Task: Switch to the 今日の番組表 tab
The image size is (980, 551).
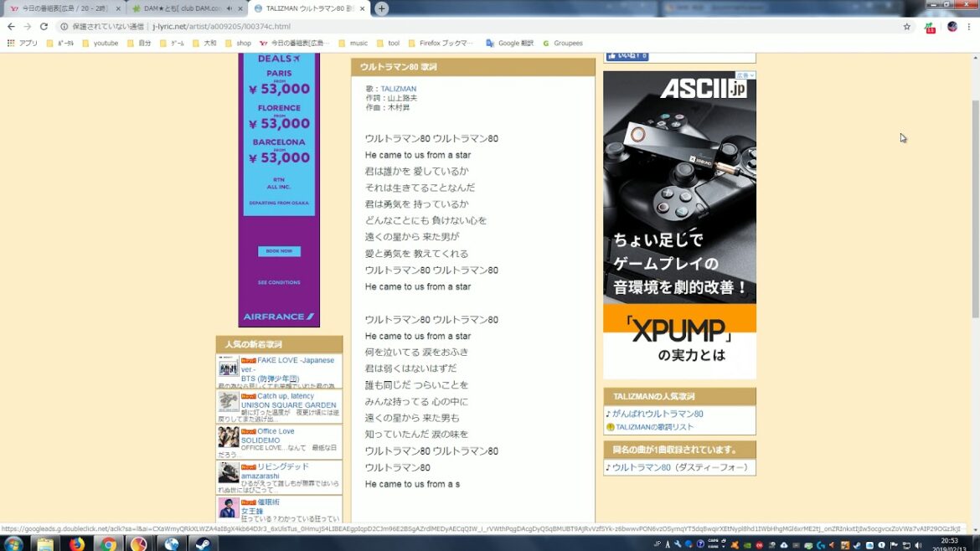Action: [59, 8]
